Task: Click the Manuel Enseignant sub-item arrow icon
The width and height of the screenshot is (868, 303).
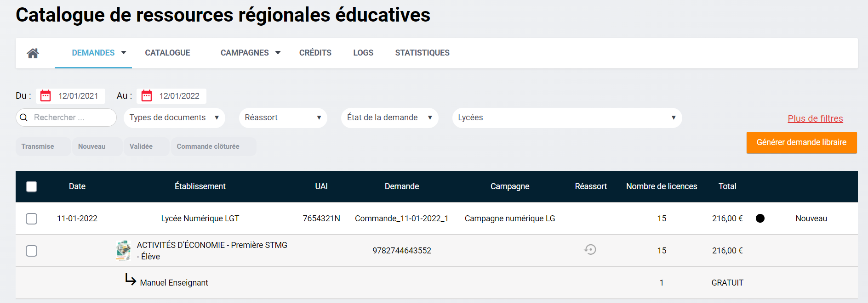Action: point(131,280)
